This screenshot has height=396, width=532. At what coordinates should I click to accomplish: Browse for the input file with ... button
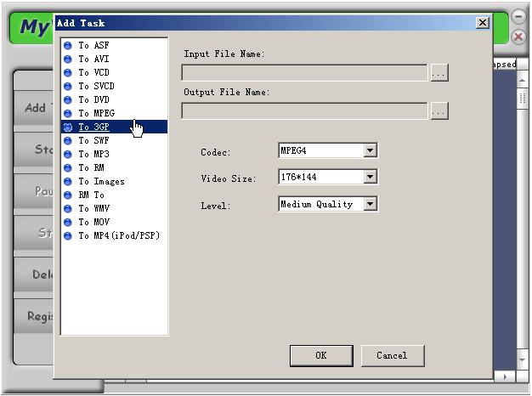point(439,72)
